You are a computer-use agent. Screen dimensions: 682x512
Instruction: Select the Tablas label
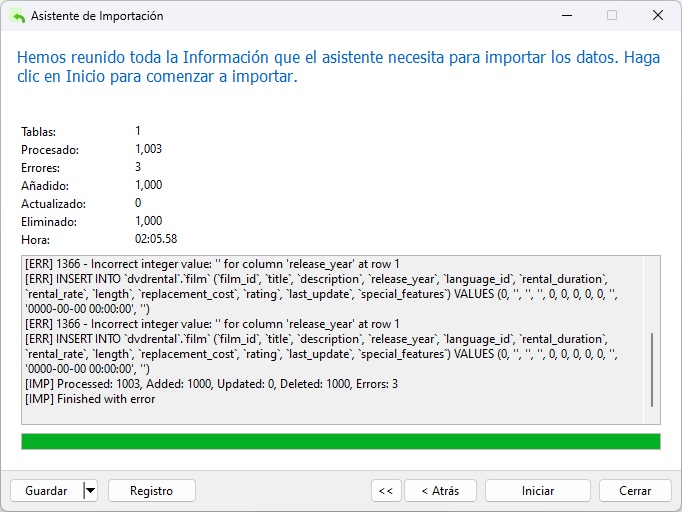(38, 132)
